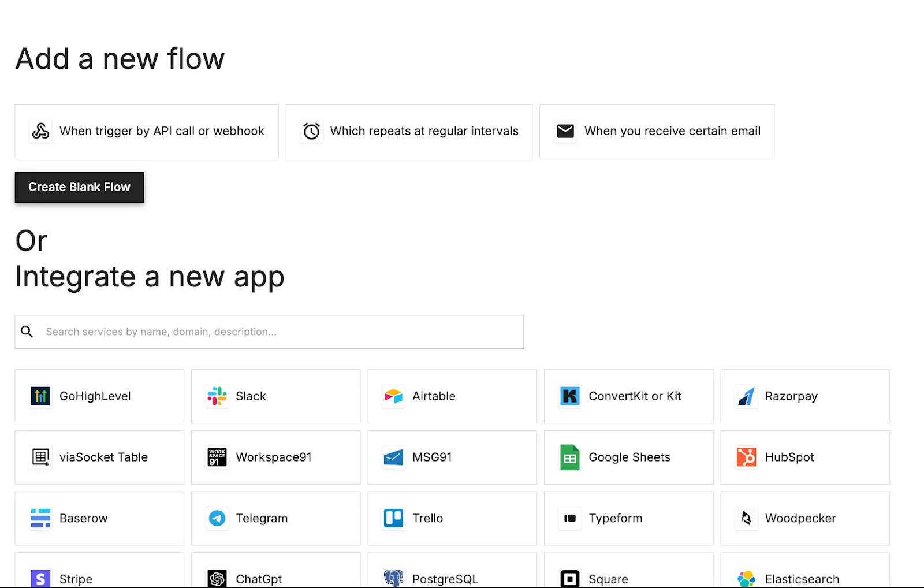
Task: Select the 'viaSocket Table' app name
Action: coord(103,457)
